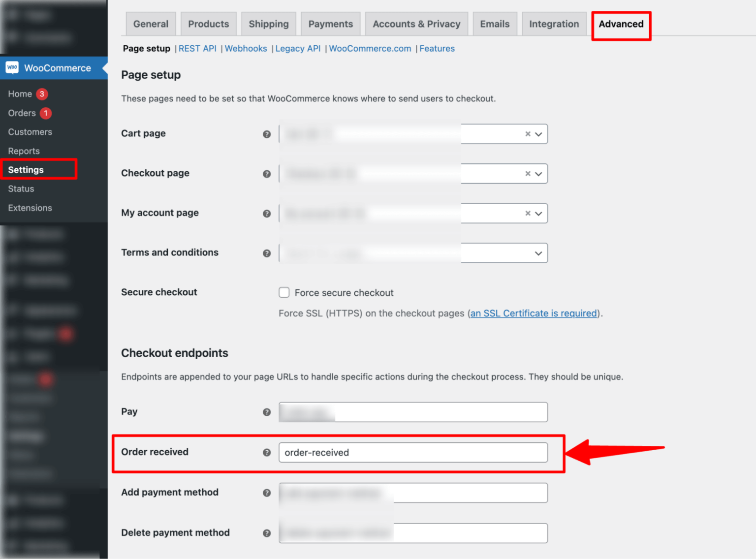756x559 pixels.
Task: Open the SSL Certificate is required link
Action: point(533,313)
